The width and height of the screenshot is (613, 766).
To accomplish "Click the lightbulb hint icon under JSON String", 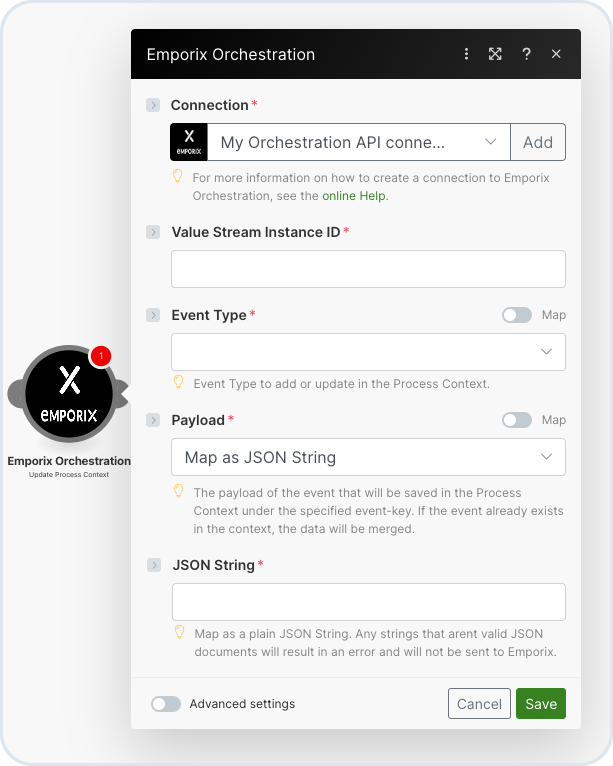I will click(x=180, y=632).
